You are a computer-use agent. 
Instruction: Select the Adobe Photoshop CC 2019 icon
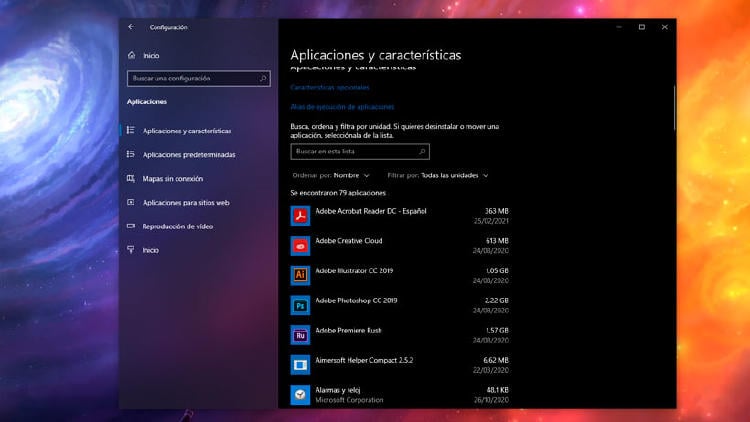300,305
